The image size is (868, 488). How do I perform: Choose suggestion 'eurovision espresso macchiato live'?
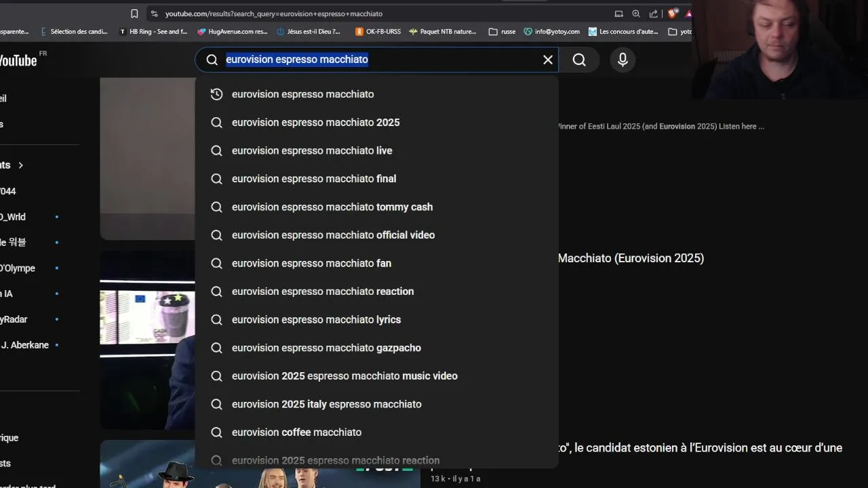[376, 150]
